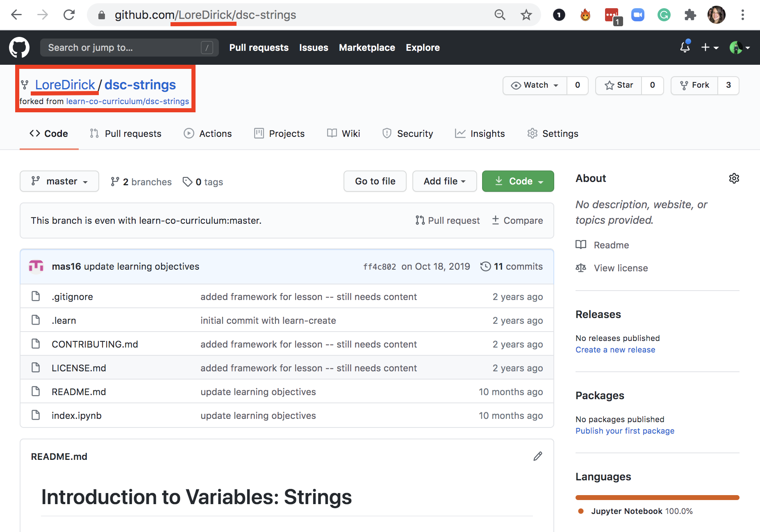Viewport: 760px width, 532px height.
Task: Open dsc-strings repository name link
Action: (140, 85)
